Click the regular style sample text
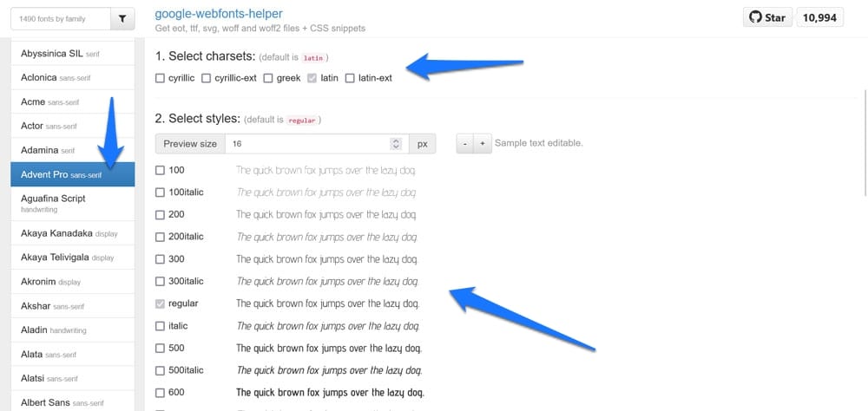 (x=328, y=303)
